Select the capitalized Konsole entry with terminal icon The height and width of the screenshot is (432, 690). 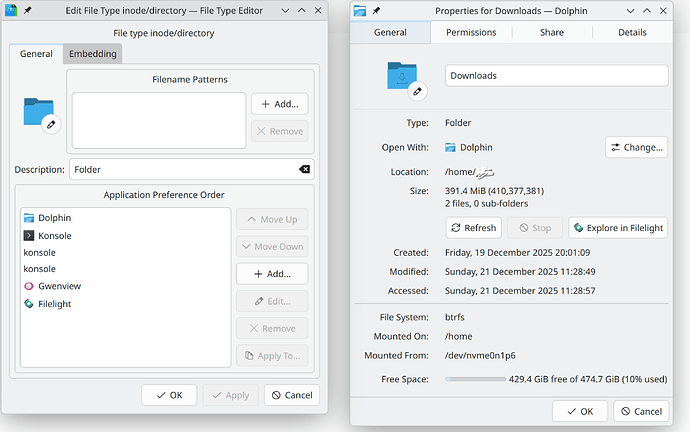coord(54,235)
